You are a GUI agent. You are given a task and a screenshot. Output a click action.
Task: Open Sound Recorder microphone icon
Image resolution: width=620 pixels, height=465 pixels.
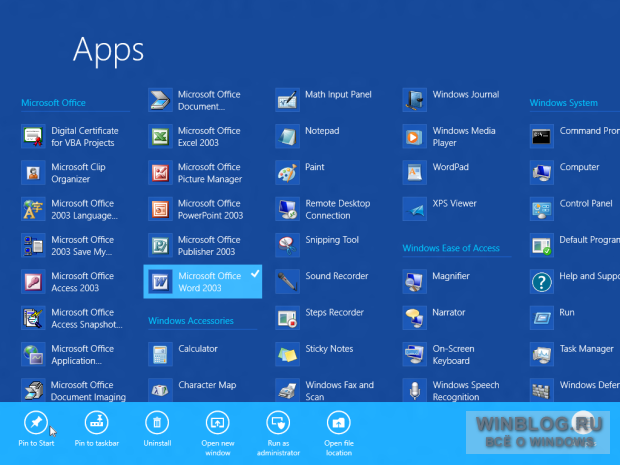pos(287,282)
